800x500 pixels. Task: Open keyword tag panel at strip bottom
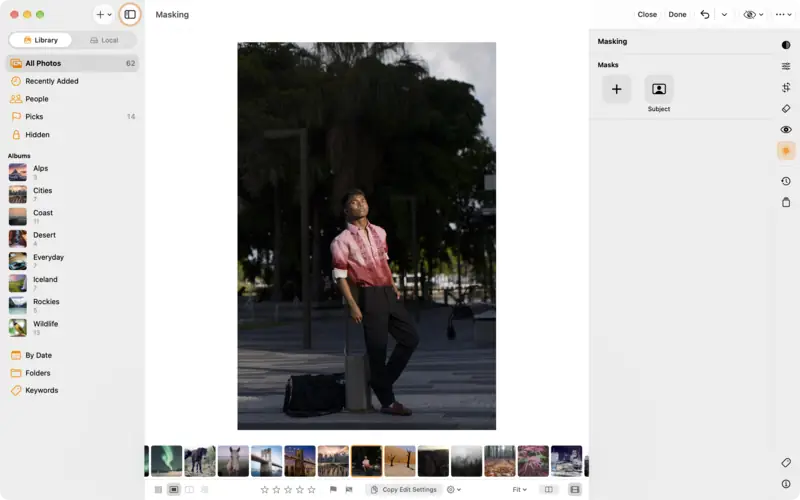pyautogui.click(x=786, y=462)
